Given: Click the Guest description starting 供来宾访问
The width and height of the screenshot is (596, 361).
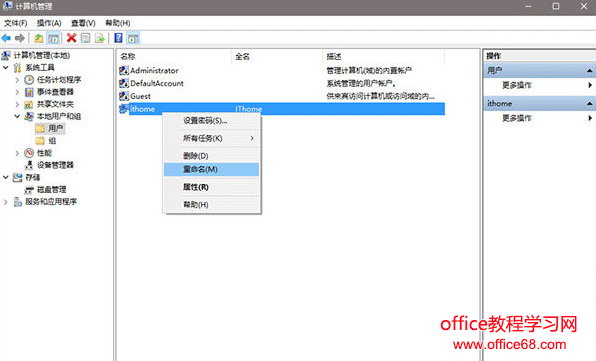Looking at the screenshot, I should (x=380, y=96).
